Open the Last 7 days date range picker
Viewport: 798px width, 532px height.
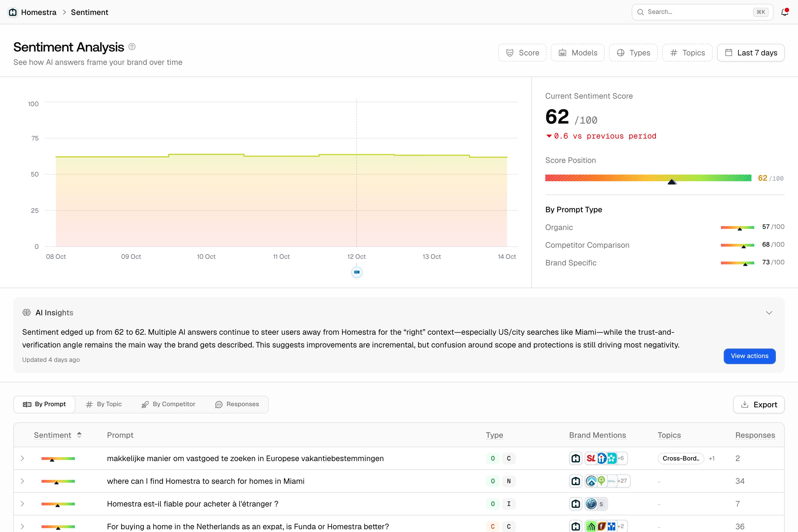751,53
